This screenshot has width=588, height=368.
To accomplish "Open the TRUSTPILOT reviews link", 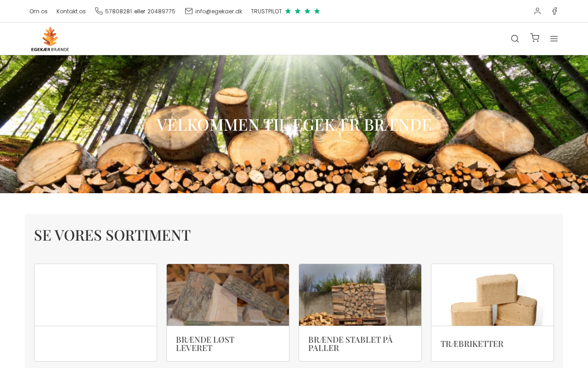I will tap(266, 11).
